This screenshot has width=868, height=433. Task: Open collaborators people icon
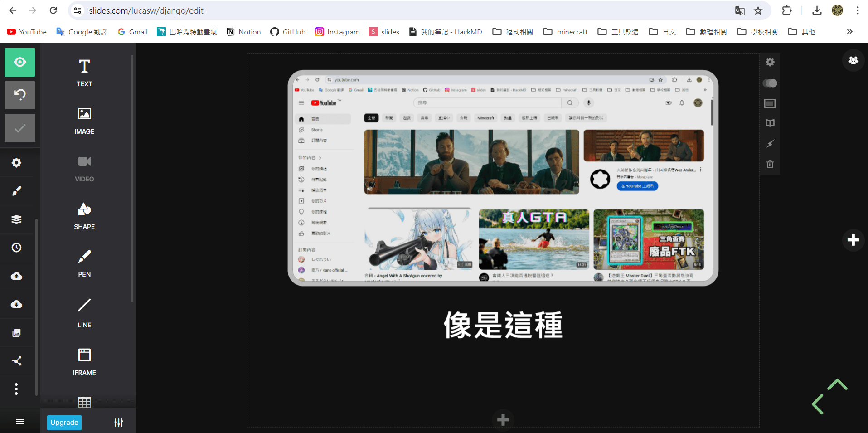[853, 60]
